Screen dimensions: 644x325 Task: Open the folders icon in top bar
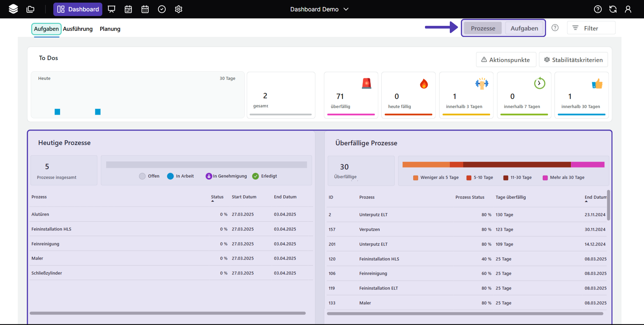(31, 9)
